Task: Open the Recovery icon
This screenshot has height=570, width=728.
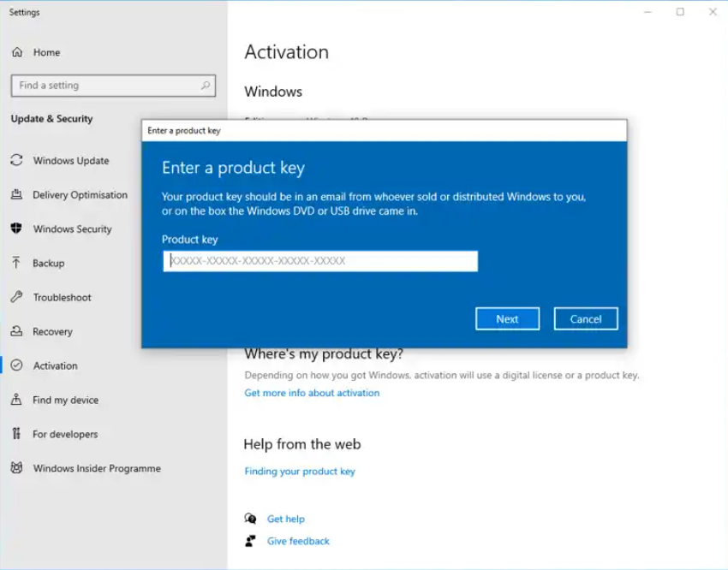Action: point(16,332)
